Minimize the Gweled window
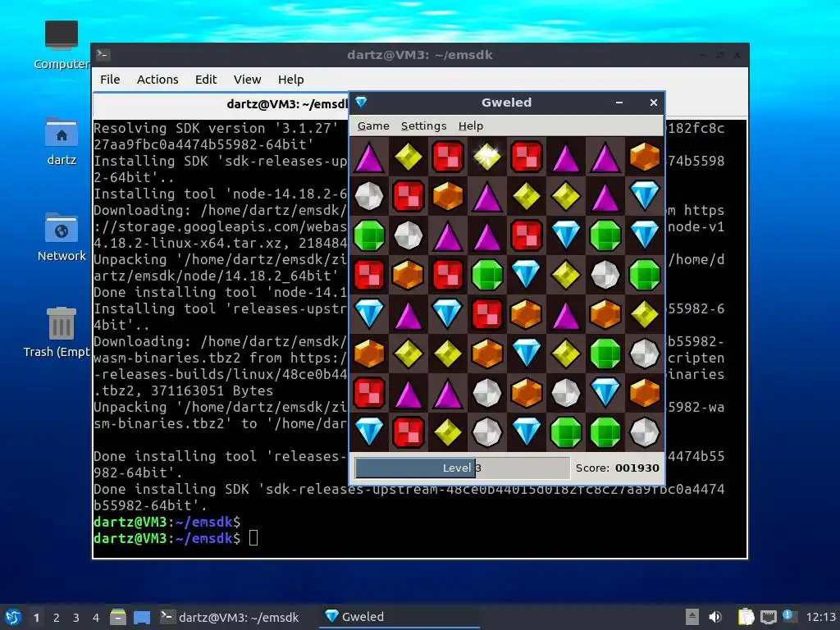 [x=619, y=103]
